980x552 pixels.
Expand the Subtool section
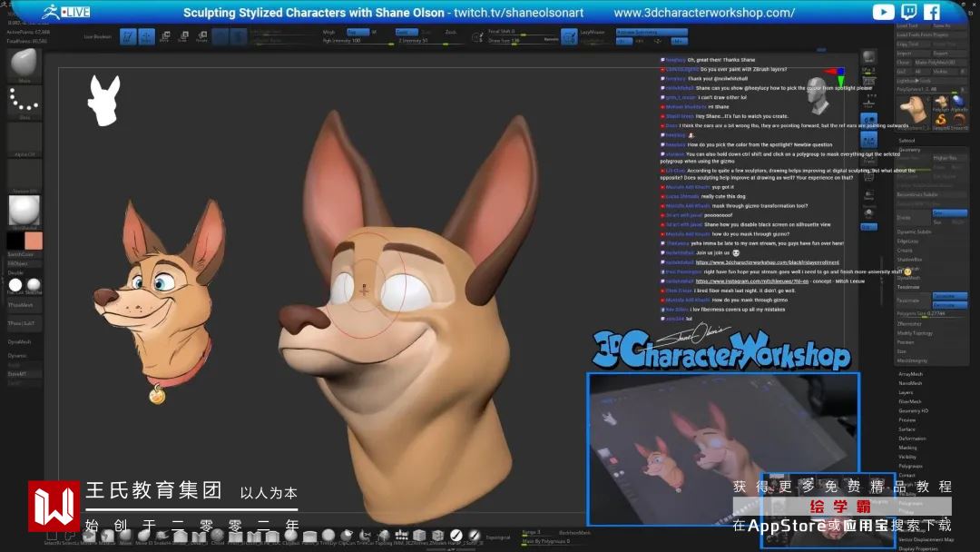click(x=906, y=141)
